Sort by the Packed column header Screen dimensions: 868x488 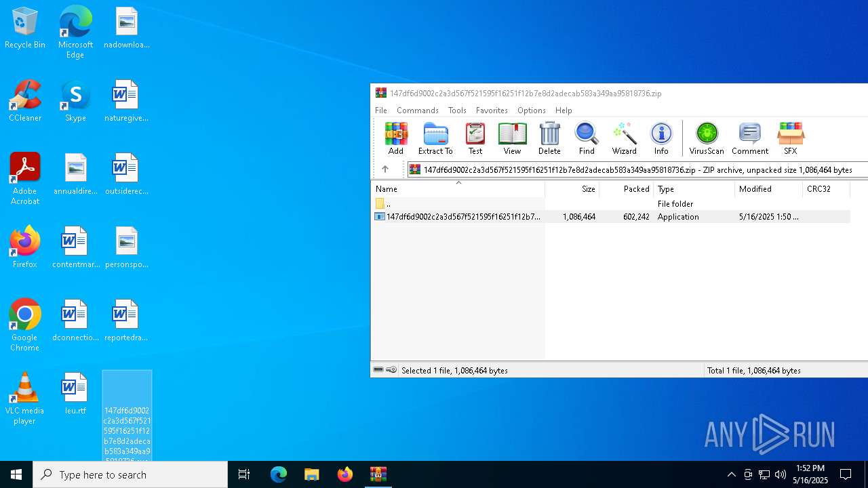pyautogui.click(x=627, y=189)
